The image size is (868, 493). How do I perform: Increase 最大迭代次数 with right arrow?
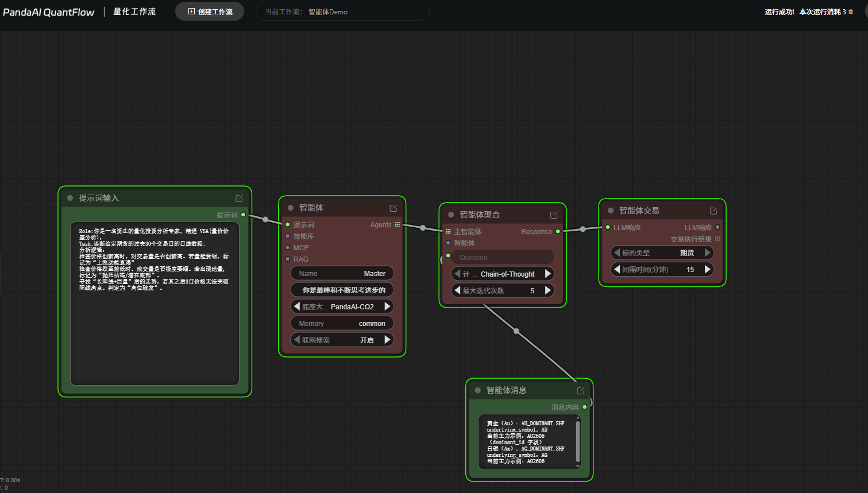[x=548, y=290]
